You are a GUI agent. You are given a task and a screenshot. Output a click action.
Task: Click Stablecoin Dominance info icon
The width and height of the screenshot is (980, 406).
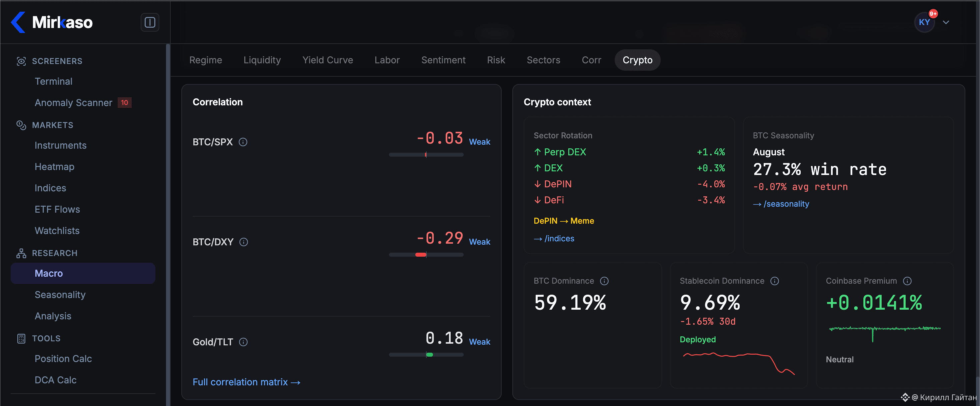775,281
